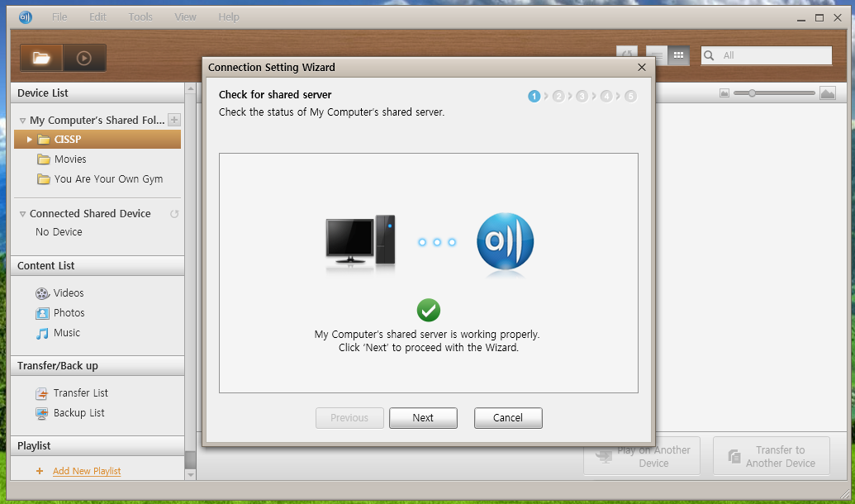Open the Help menu
Image resolution: width=855 pixels, height=504 pixels.
(x=229, y=17)
